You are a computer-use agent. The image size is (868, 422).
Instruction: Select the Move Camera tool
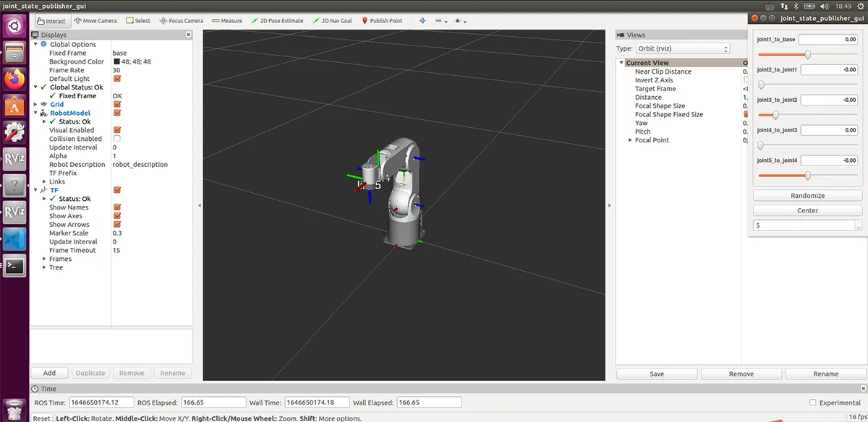tap(95, 21)
